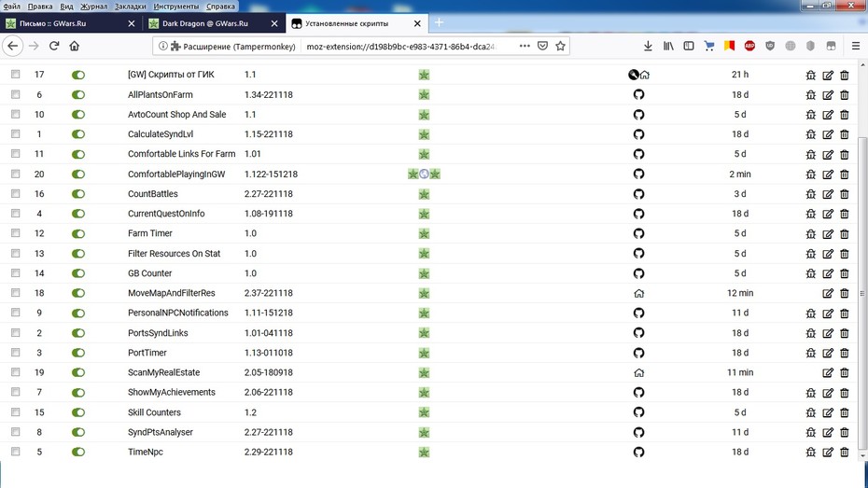
Task: Check the GB Counter row checkbox
Action: [x=16, y=272]
